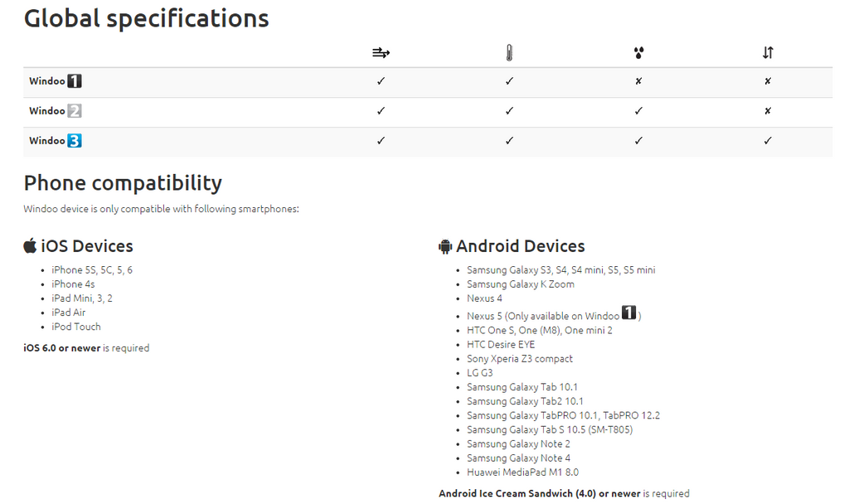
Task: Click Windoo 1 humidity cross mark
Action: [638, 81]
